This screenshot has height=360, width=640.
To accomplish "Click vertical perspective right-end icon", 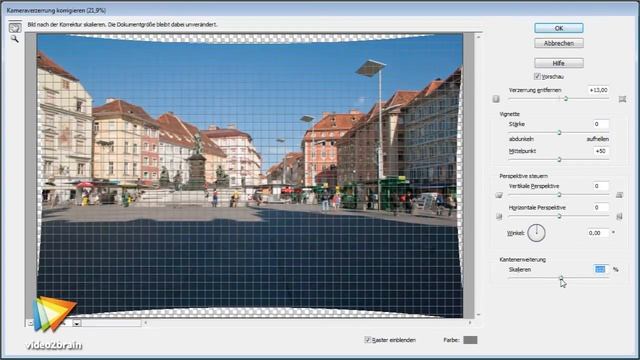I will coord(620,195).
